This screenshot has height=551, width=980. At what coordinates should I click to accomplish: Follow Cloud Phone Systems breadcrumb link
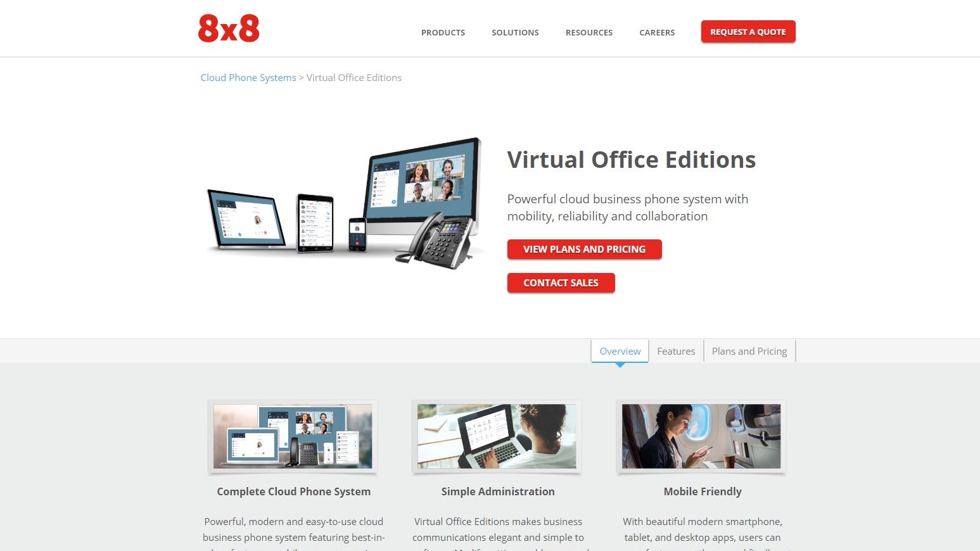click(248, 77)
